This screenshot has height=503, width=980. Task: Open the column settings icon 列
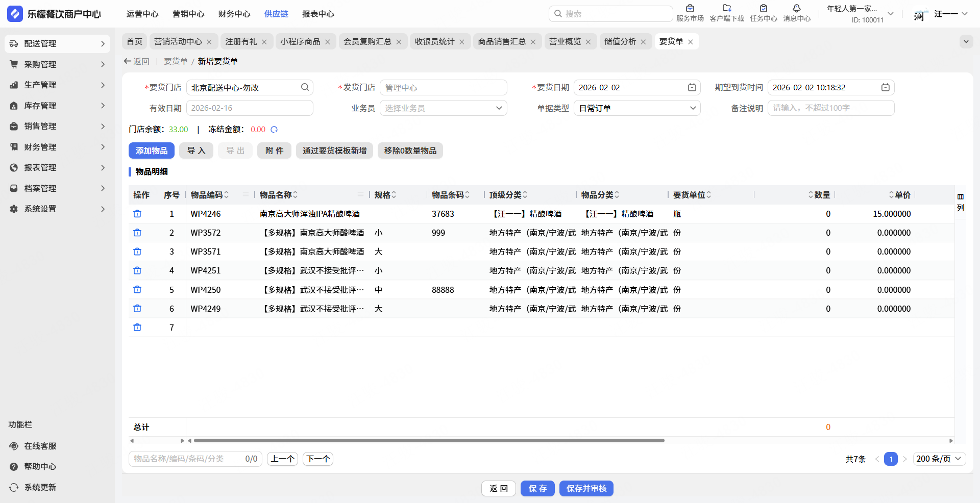pos(960,202)
